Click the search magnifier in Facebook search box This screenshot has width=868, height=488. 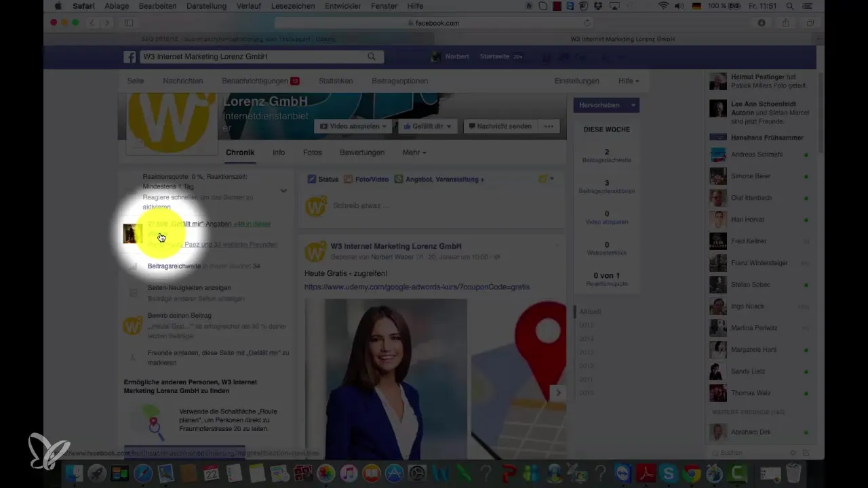click(372, 57)
